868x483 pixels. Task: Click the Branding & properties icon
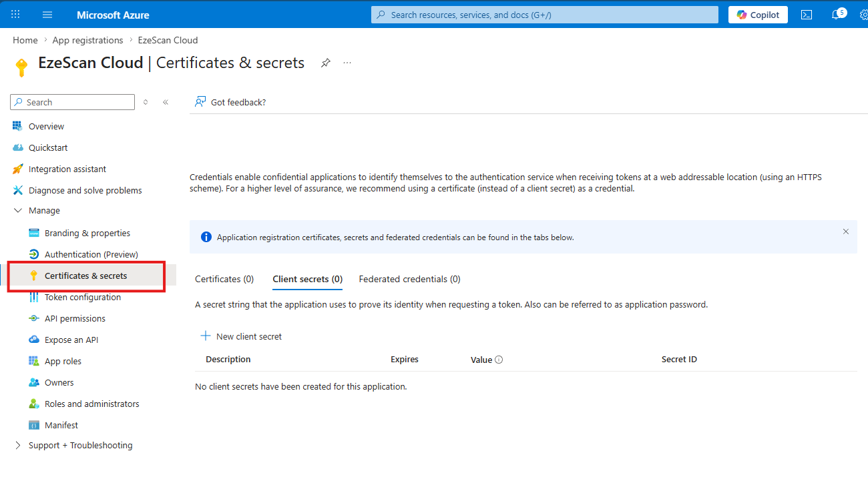[x=33, y=233]
